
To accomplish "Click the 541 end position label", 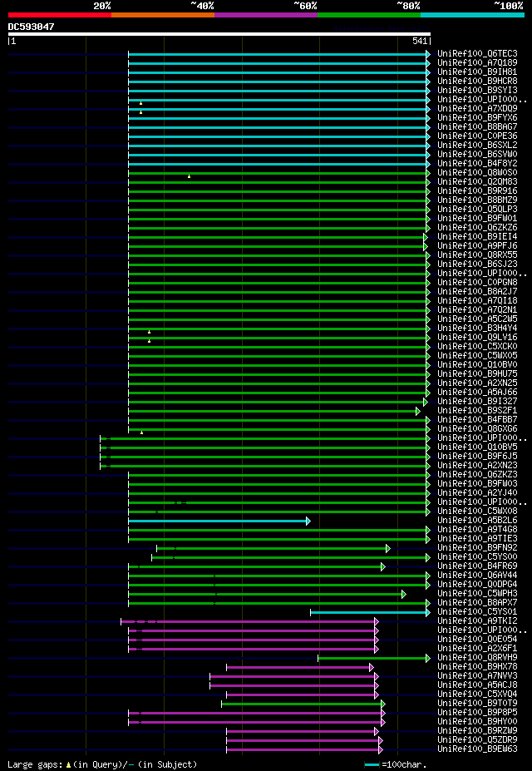I will (x=420, y=42).
